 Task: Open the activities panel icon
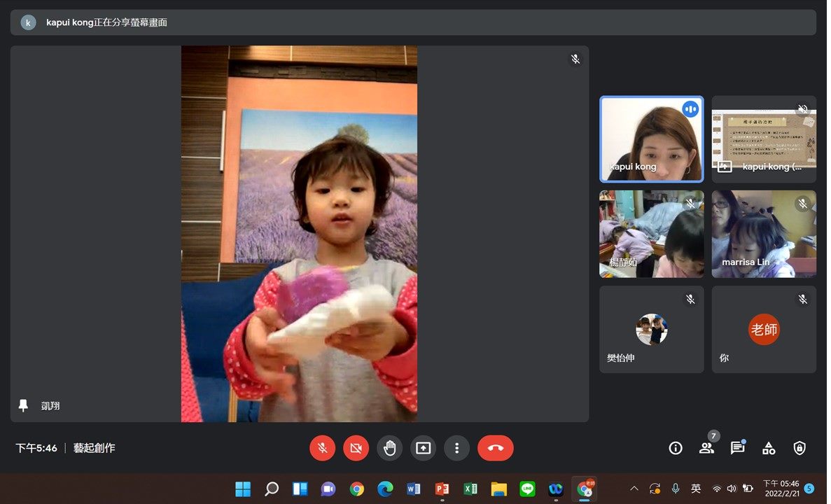point(769,448)
